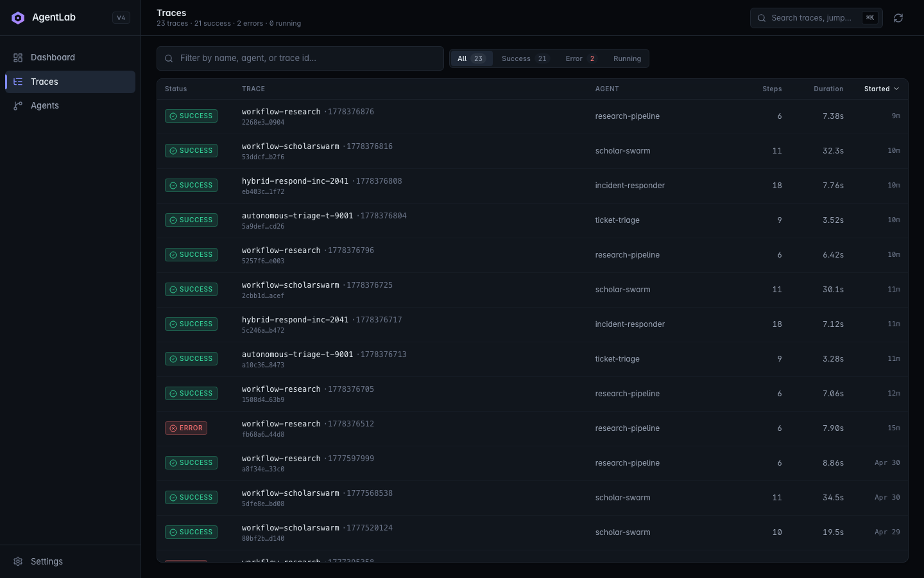Click trace id 5c246a…b472

coord(263,331)
